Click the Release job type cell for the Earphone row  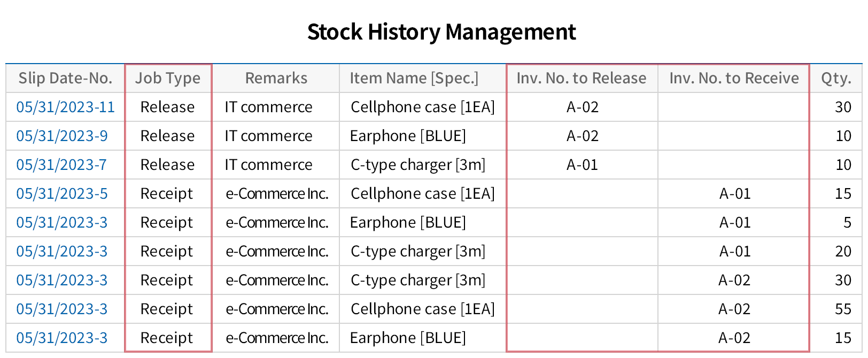[x=167, y=136]
